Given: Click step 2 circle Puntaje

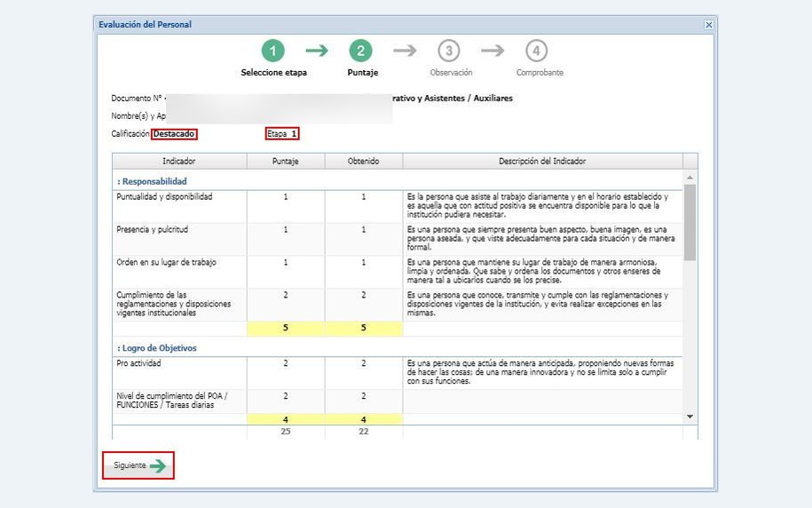Looking at the screenshot, I should (360, 51).
